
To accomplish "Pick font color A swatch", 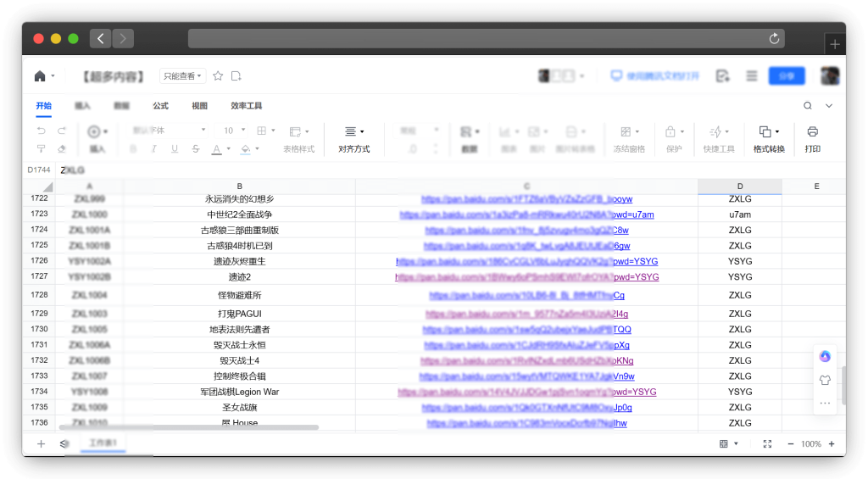I will (x=216, y=149).
